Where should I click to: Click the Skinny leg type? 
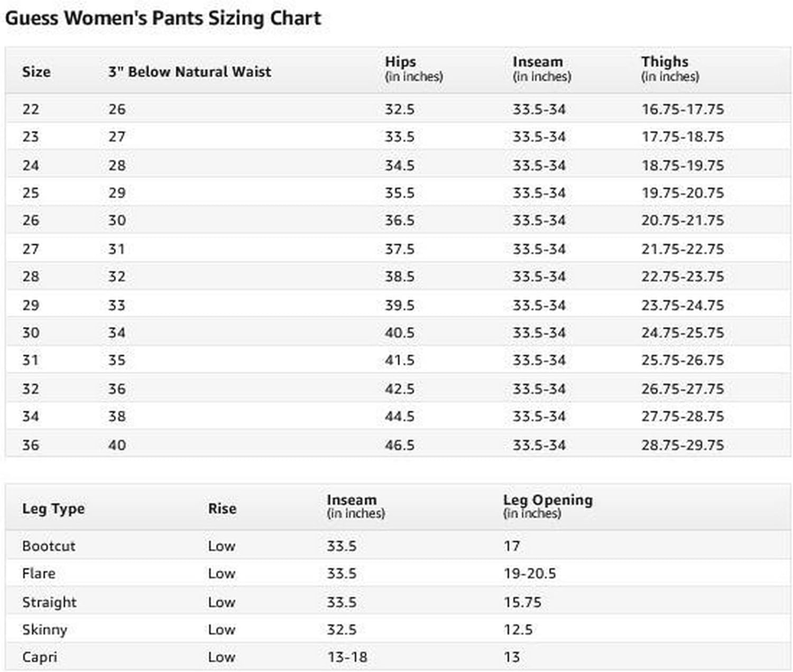pos(44,630)
